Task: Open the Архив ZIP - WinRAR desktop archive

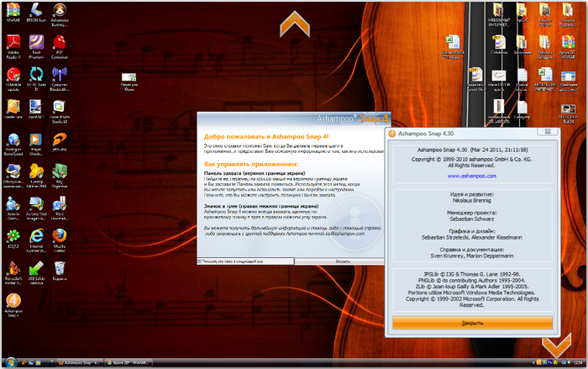Action: [568, 46]
